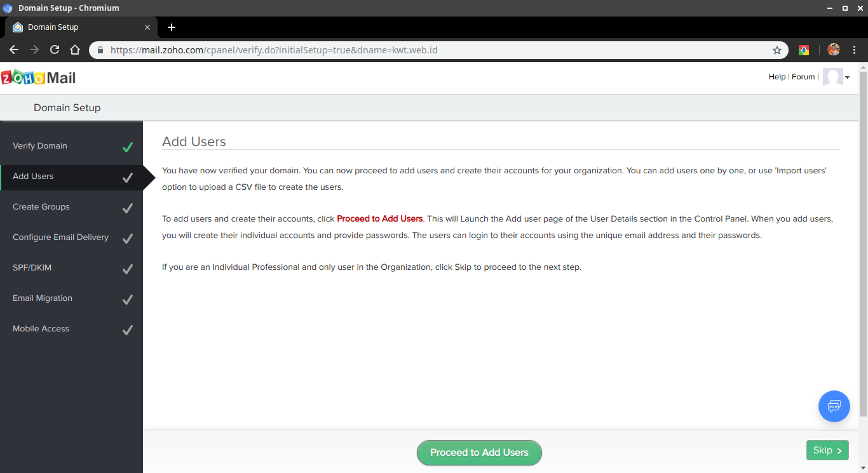Screen dimensions: 868x473
Task: Open Email Migration step
Action: [x=43, y=298]
